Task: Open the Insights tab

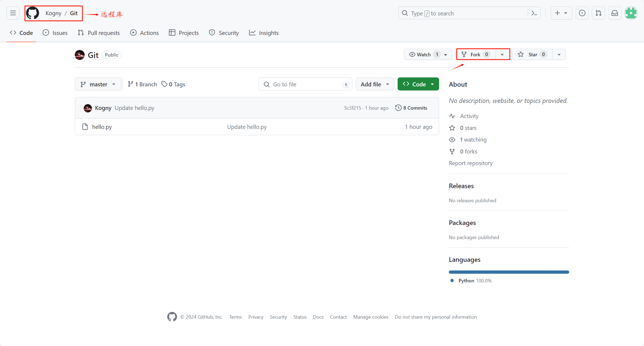Action: coord(264,33)
